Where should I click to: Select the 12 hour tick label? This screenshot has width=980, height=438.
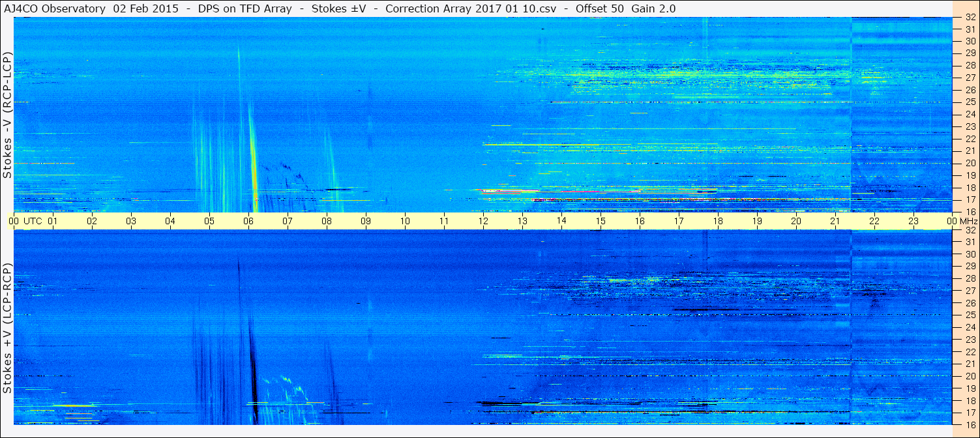(x=483, y=221)
